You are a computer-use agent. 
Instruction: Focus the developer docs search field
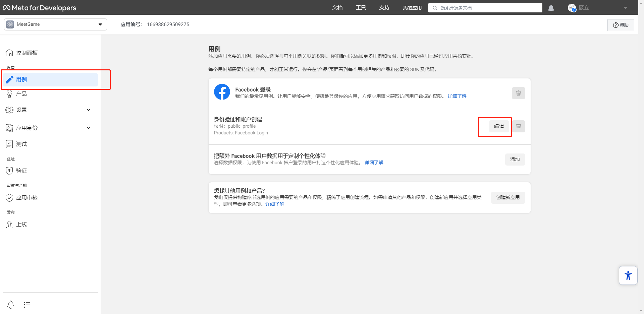tap(485, 8)
